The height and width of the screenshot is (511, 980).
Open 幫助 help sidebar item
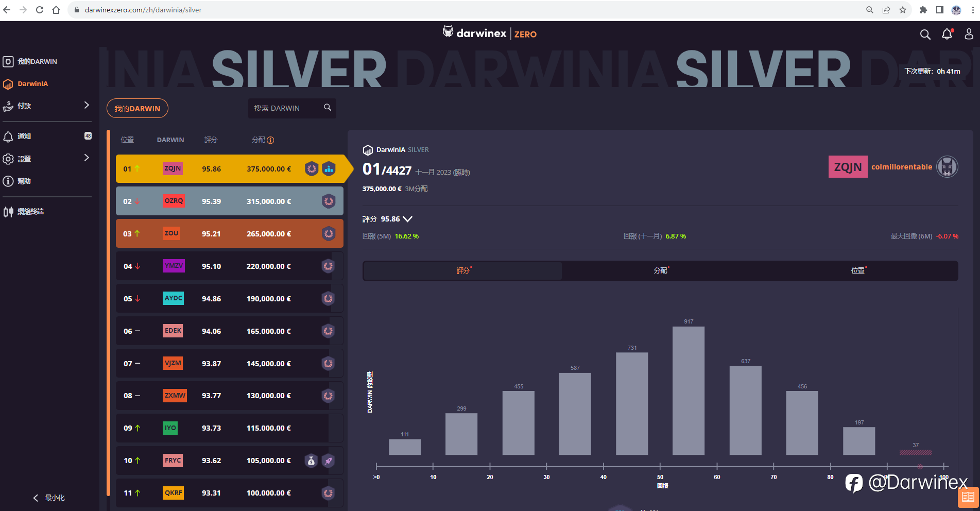[17, 181]
